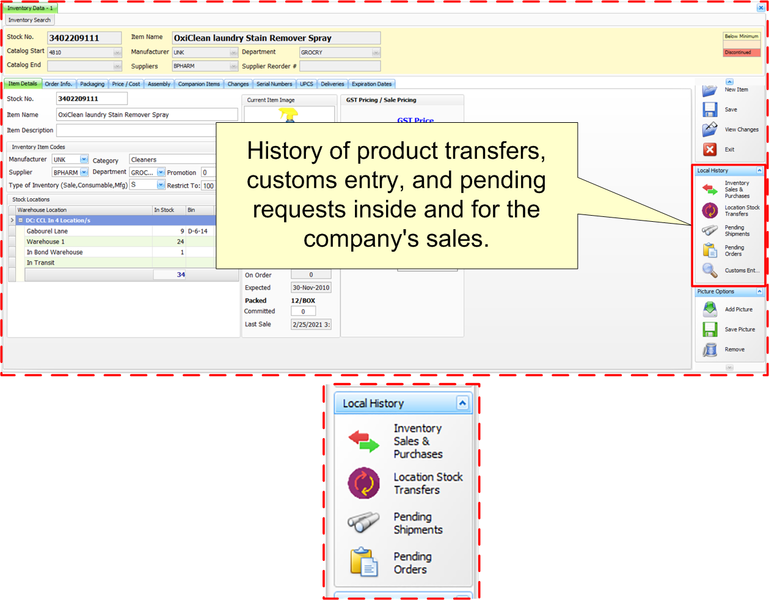The height and width of the screenshot is (600, 769).
Task: Open the header Department GROCRY dropdown
Action: pyautogui.click(x=376, y=52)
